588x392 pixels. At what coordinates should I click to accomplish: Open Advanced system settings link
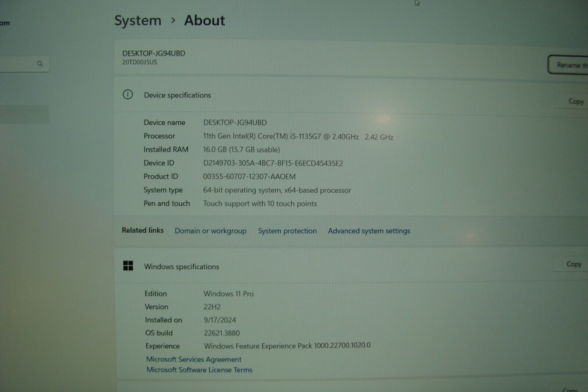coord(369,231)
